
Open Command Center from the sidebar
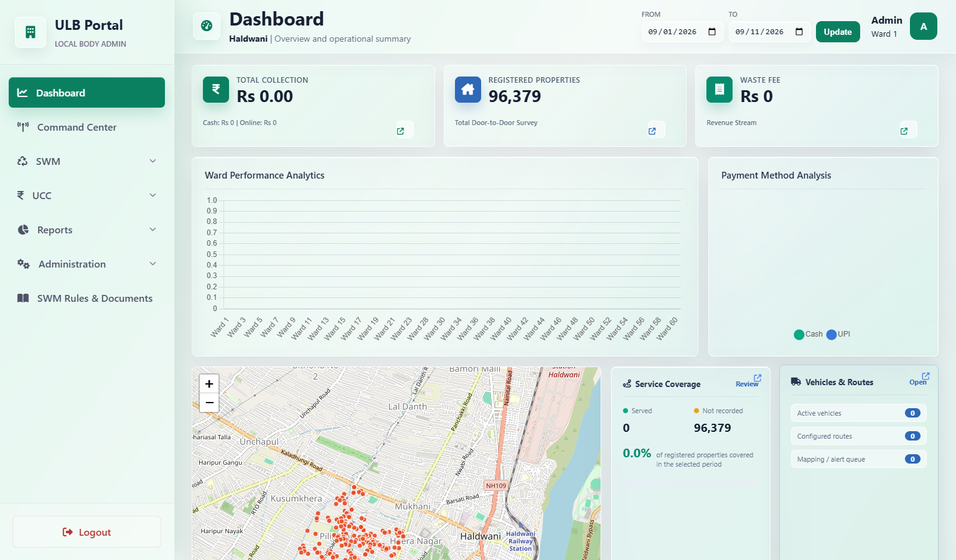pos(87,127)
